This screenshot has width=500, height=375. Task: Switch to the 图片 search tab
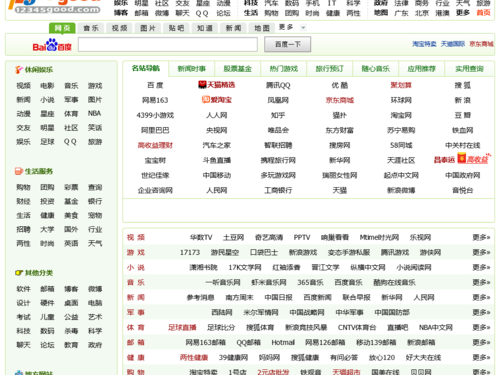(x=148, y=28)
